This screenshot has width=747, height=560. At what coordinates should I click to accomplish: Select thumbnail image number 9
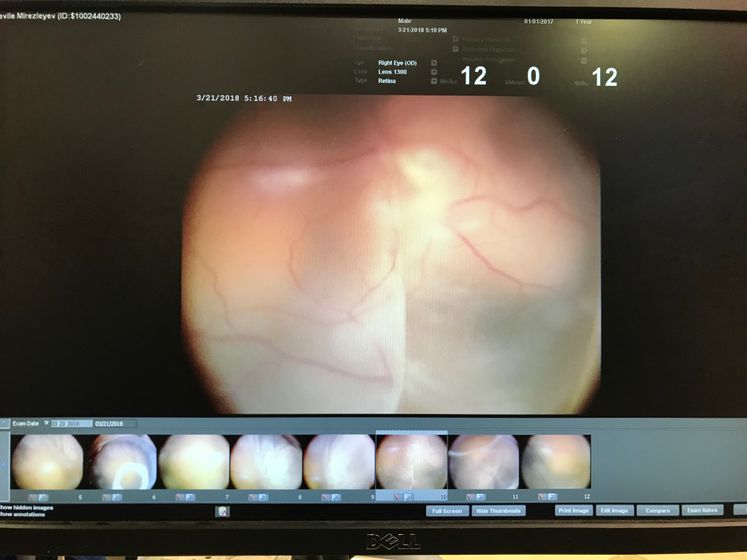(x=339, y=462)
